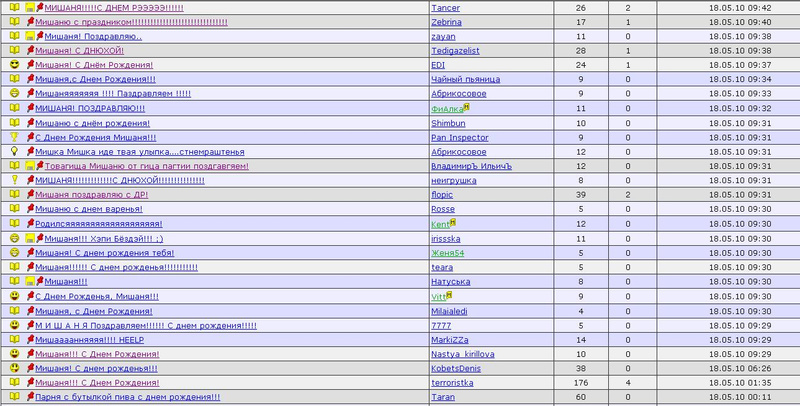
Task: Click the yellow note icon before 'Мишаня! Поздравляю..'
Action: click(30, 36)
